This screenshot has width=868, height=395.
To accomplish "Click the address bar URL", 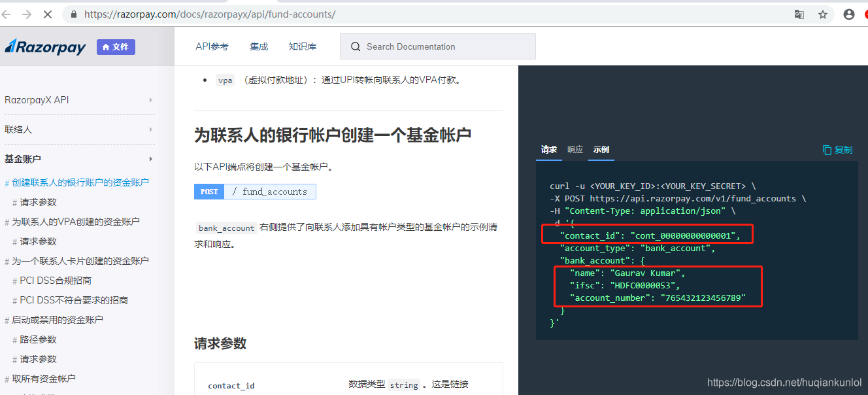I will (210, 14).
